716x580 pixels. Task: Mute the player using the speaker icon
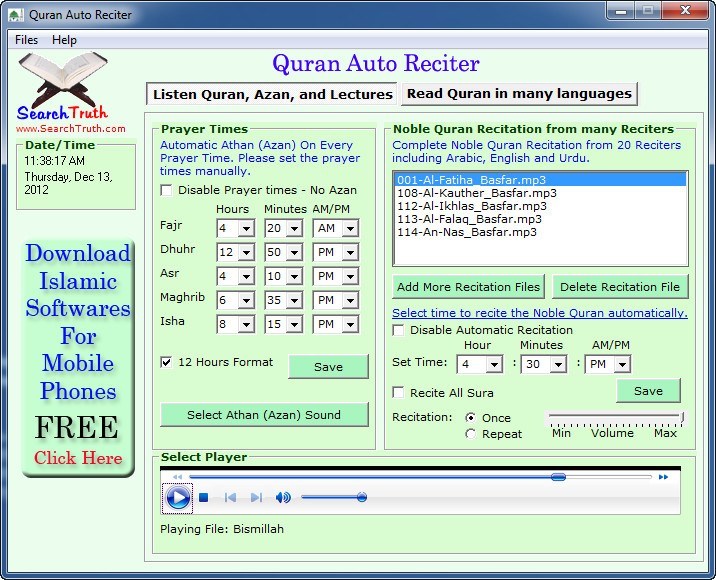click(x=283, y=497)
